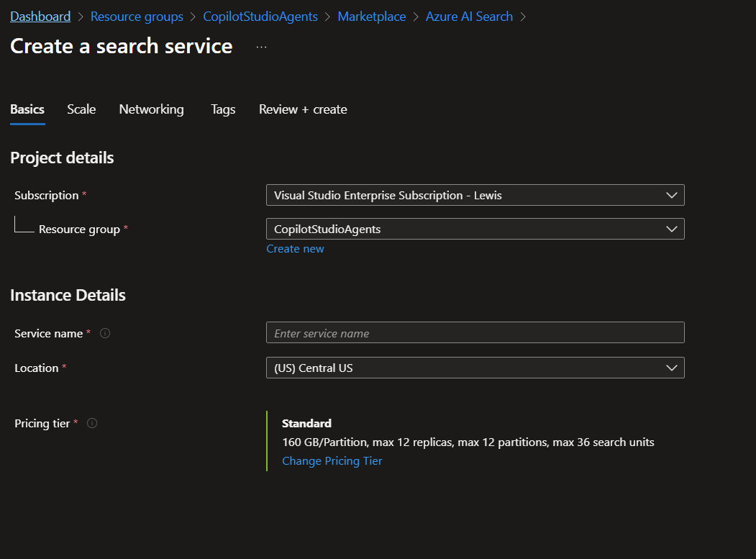This screenshot has height=559, width=756.
Task: Open Resource groups from the breadcrumb
Action: point(137,16)
